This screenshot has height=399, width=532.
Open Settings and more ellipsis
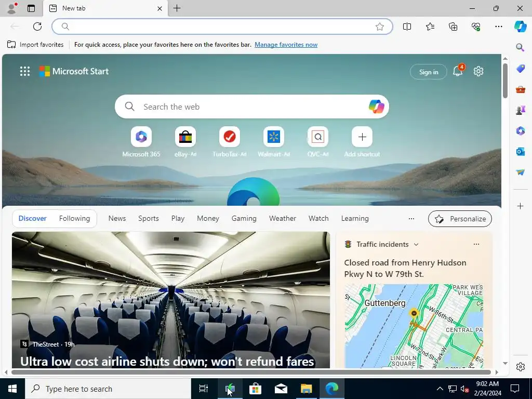pos(498,26)
